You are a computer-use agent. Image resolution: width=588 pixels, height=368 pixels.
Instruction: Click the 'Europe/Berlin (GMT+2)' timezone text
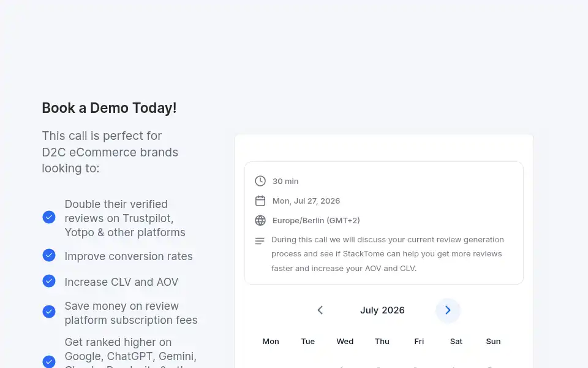tap(316, 220)
